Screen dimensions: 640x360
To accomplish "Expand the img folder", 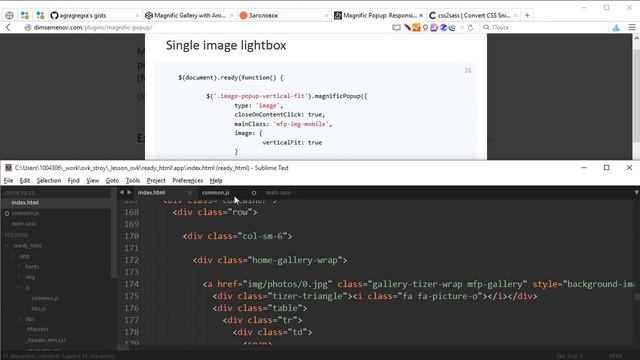I will (x=19, y=277).
